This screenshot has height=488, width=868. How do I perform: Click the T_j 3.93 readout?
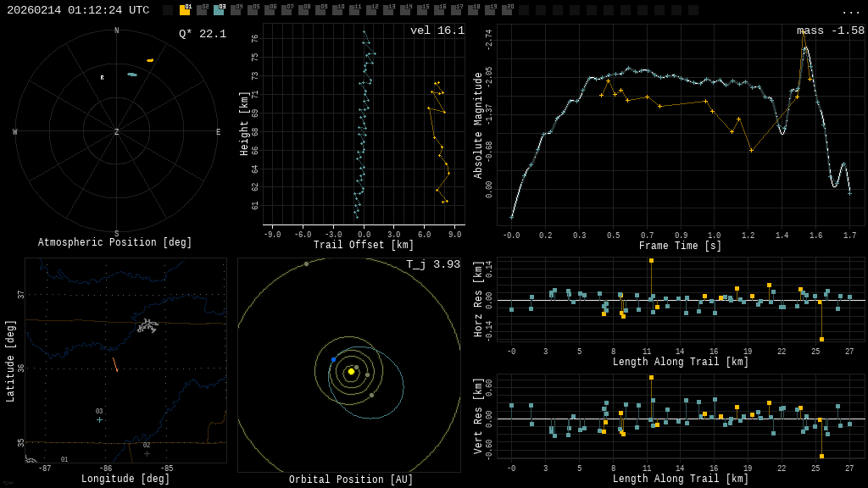pyautogui.click(x=432, y=264)
